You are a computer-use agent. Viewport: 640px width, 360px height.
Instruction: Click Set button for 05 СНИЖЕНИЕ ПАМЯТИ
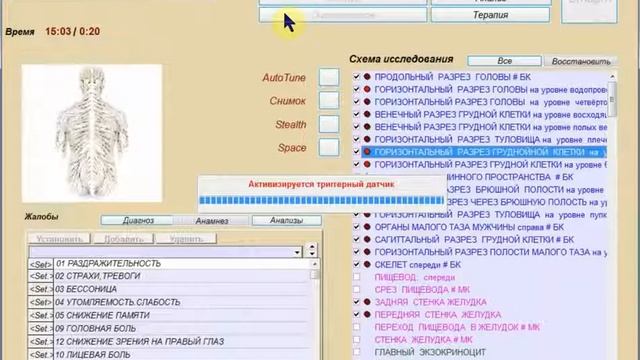click(x=40, y=316)
